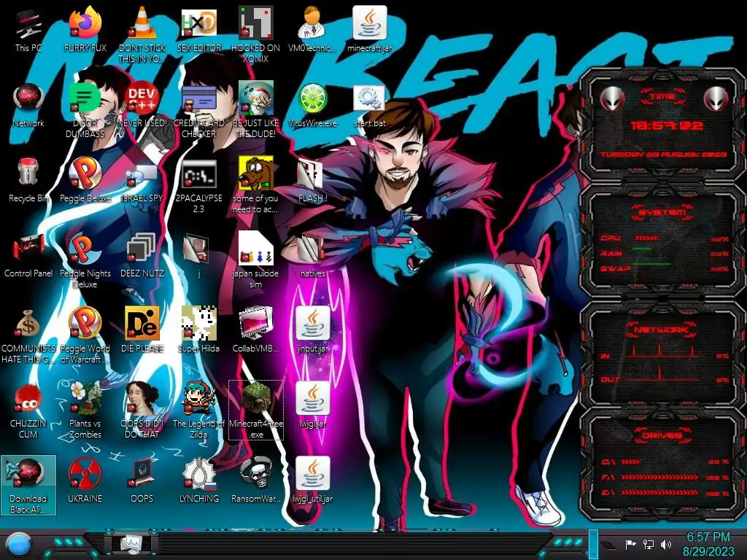Click the F:\ drive usage bar
Screen dimensions: 747x560
(x=659, y=477)
